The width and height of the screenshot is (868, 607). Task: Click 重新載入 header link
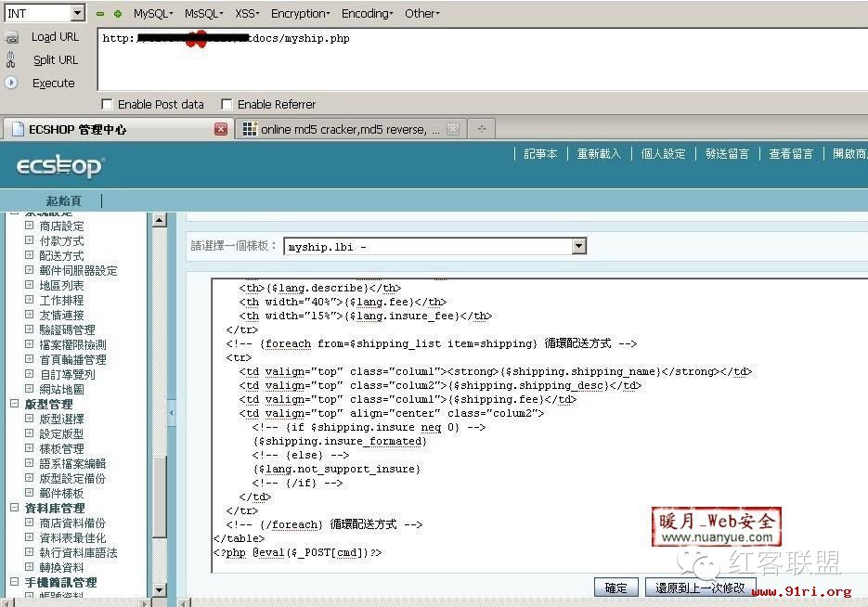click(x=599, y=153)
